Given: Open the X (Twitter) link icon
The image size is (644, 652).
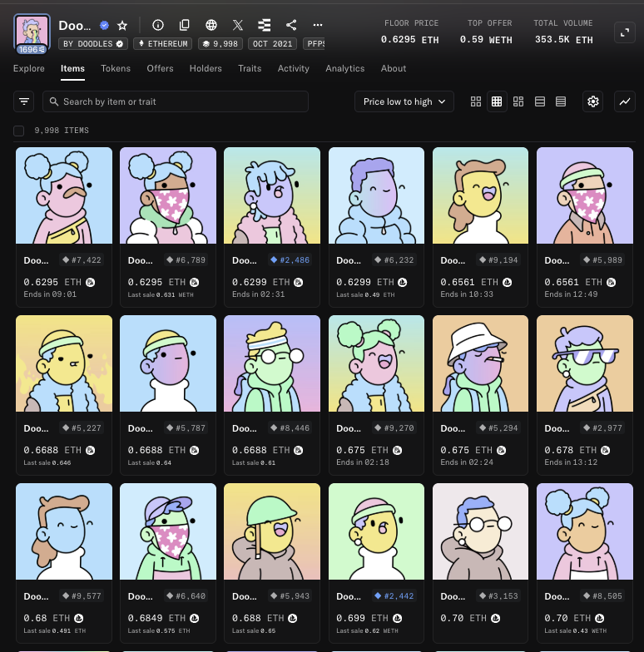Looking at the screenshot, I should point(238,25).
